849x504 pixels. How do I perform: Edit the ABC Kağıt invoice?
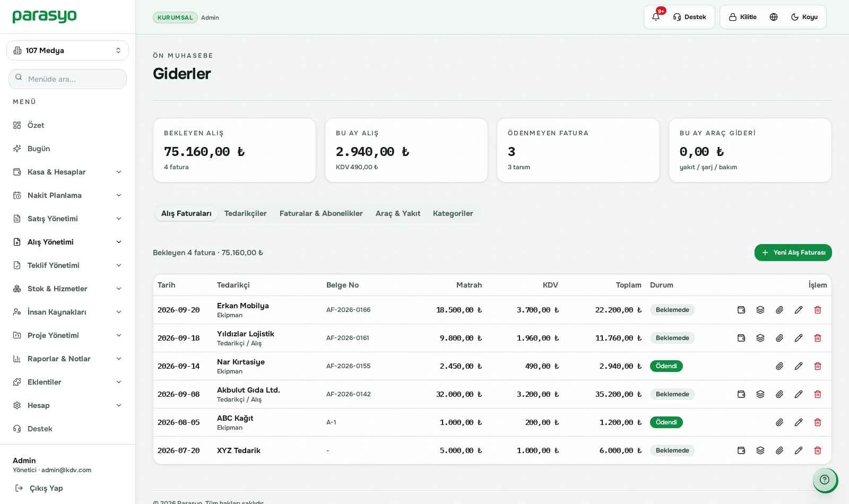click(799, 422)
